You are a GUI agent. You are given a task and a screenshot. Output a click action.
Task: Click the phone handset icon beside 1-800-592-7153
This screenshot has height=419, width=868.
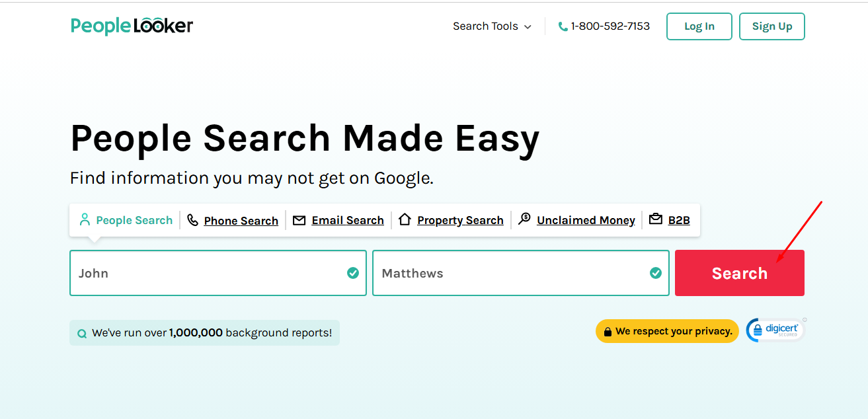point(563,26)
